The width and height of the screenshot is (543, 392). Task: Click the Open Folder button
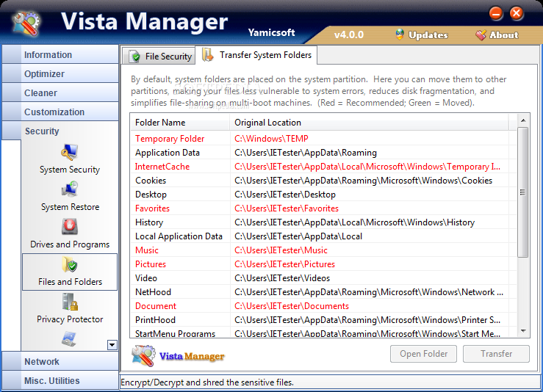(x=423, y=354)
